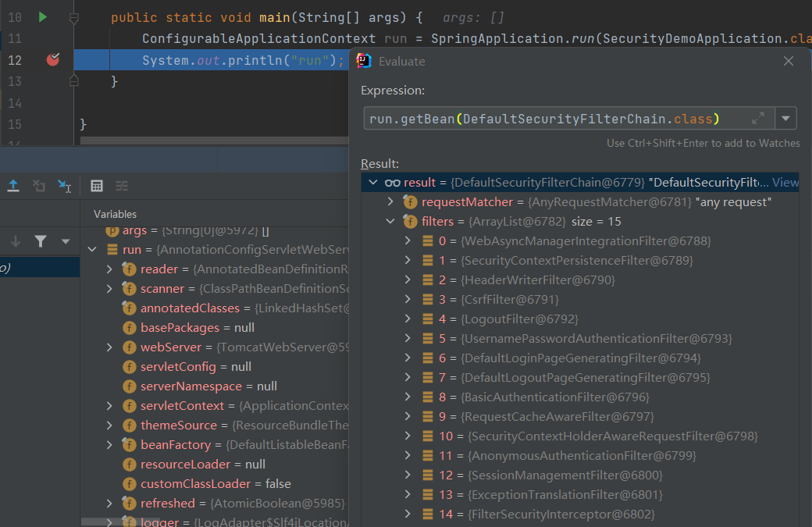The image size is (812, 527).
Task: Collapse the result node in Evaluate
Action: click(373, 182)
